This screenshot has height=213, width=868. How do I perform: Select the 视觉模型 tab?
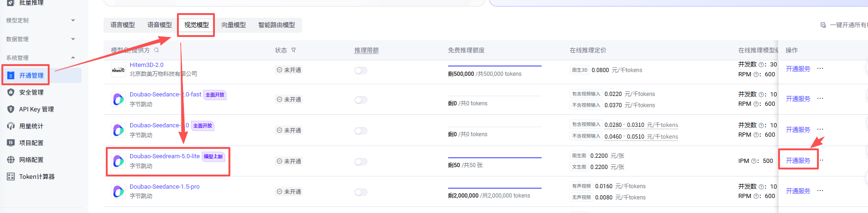pyautogui.click(x=197, y=25)
